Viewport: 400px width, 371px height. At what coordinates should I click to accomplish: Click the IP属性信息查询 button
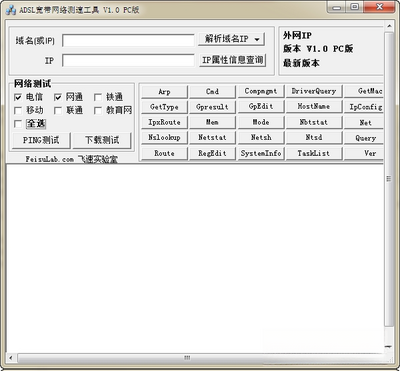(232, 60)
